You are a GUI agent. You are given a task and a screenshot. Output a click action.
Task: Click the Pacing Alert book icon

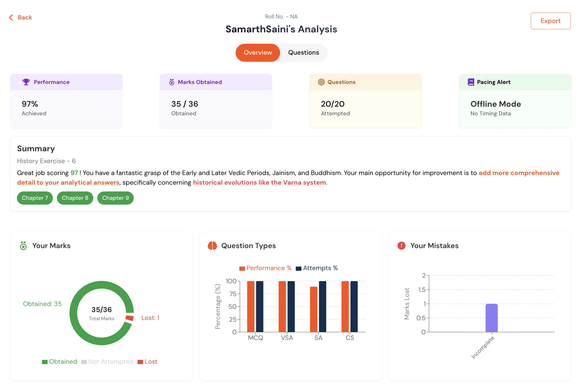coord(471,82)
